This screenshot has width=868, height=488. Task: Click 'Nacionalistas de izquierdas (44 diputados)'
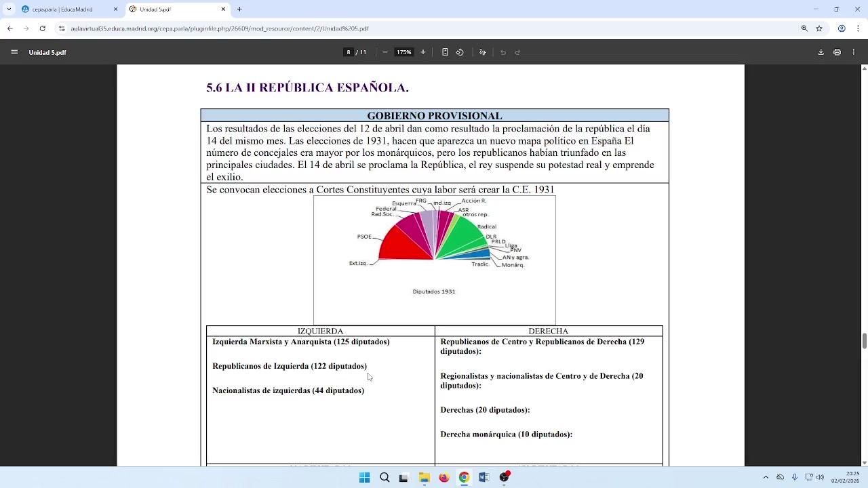click(x=288, y=390)
